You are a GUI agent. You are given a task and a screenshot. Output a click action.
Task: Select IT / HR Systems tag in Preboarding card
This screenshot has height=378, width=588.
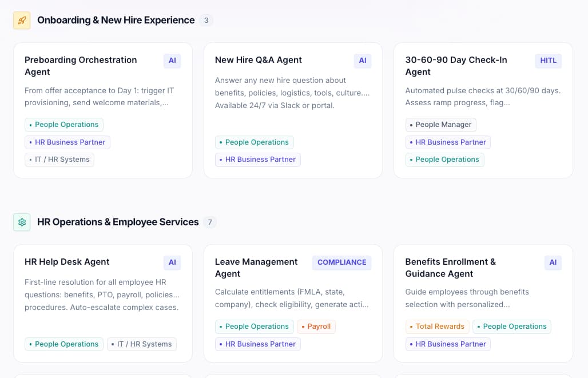click(59, 160)
